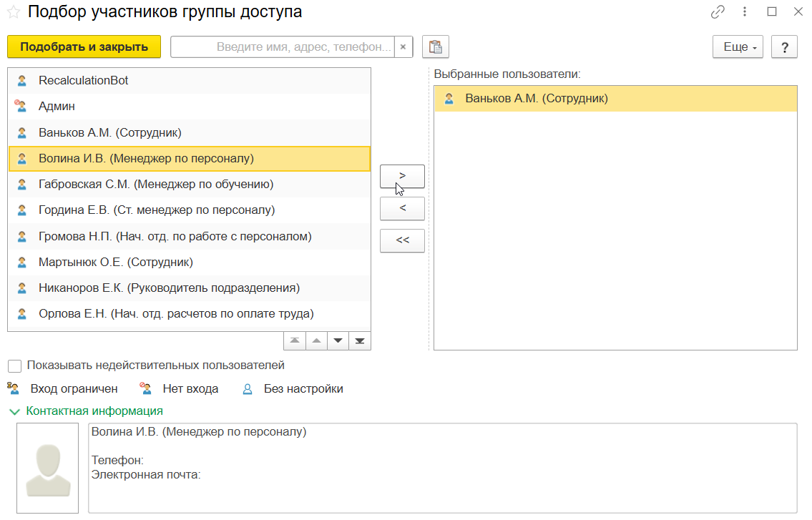This screenshot has width=812, height=520.
Task: Select Ваньков А.М. in chosen users list
Action: point(536,99)
